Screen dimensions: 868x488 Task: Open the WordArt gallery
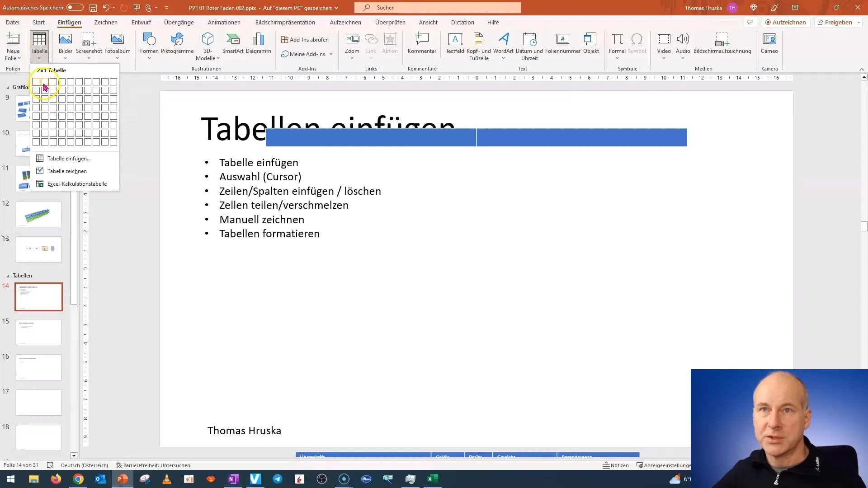(503, 46)
